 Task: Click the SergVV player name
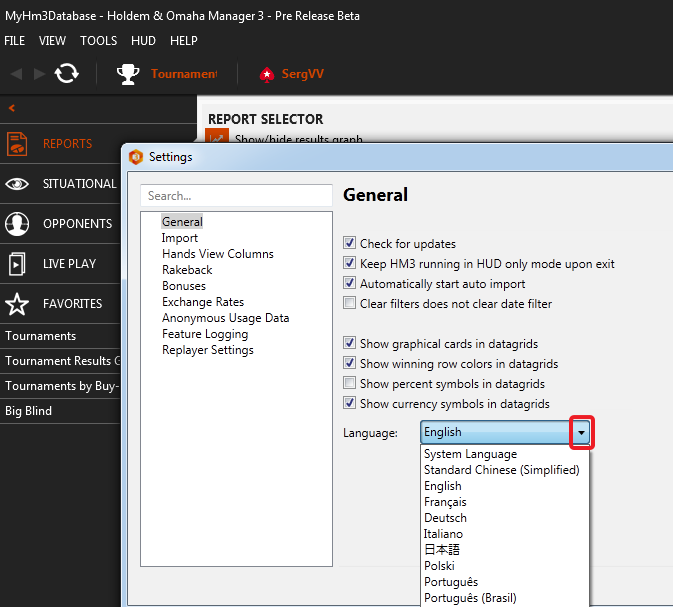click(303, 74)
